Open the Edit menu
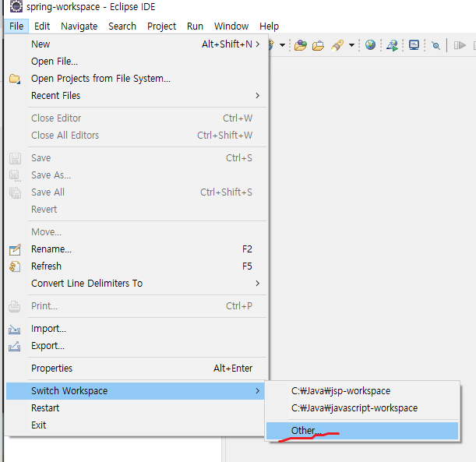Image resolution: width=476 pixels, height=462 pixels. [42, 26]
